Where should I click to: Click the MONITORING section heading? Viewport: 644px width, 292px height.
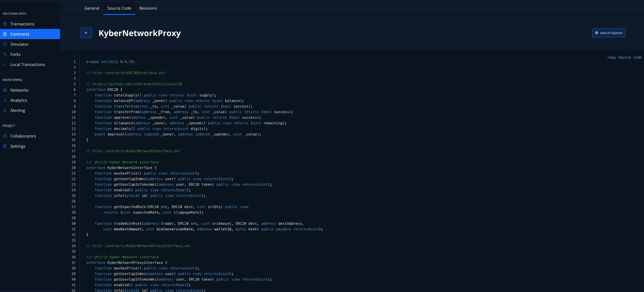click(x=12, y=80)
